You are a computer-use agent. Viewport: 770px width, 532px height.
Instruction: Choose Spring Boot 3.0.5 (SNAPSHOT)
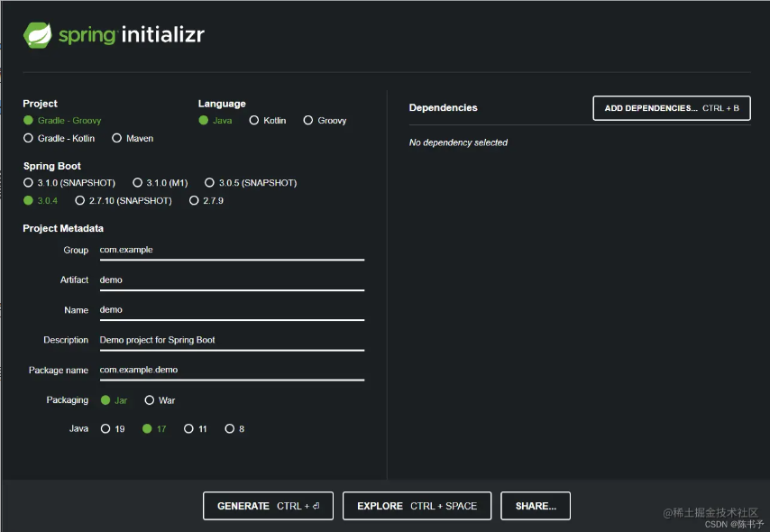tap(251, 183)
